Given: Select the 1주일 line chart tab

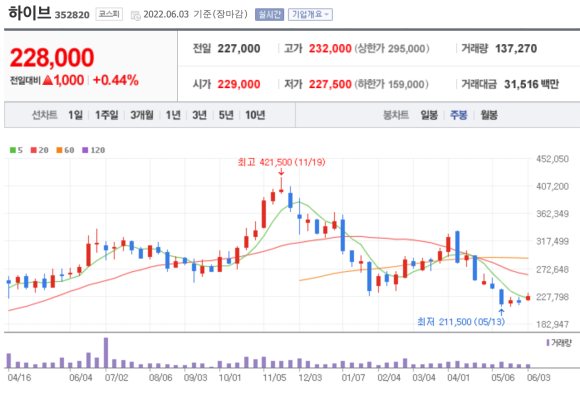Looking at the screenshot, I should point(107,115).
